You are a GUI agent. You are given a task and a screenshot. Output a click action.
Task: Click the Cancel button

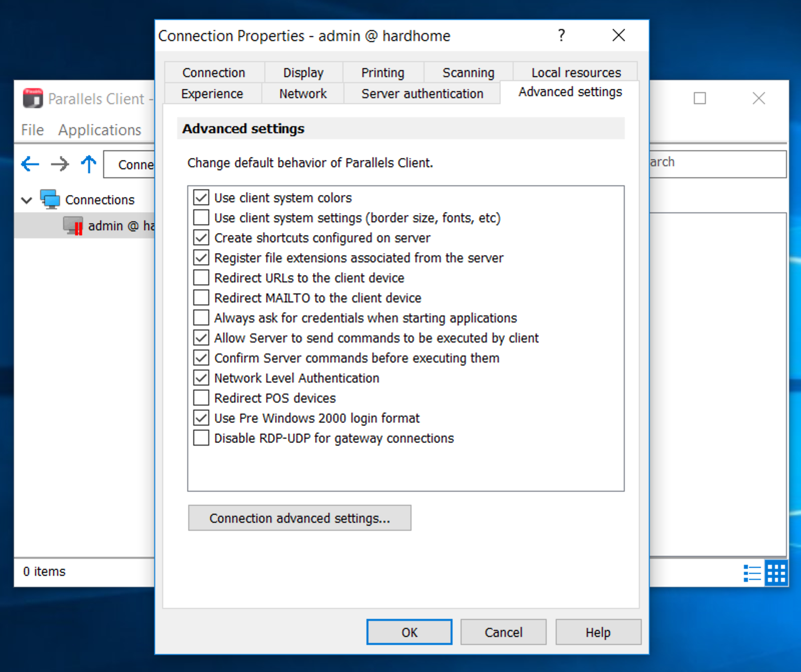[504, 632]
